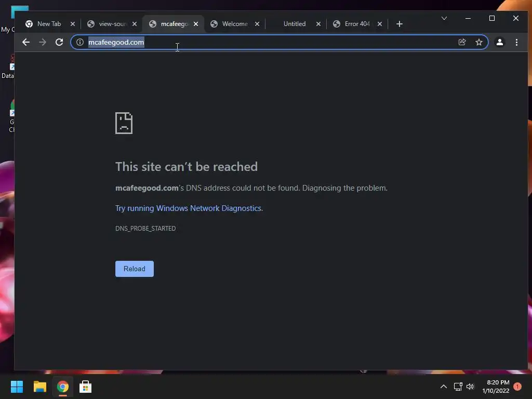Close the Untitled tab
532x399 pixels.
point(318,24)
